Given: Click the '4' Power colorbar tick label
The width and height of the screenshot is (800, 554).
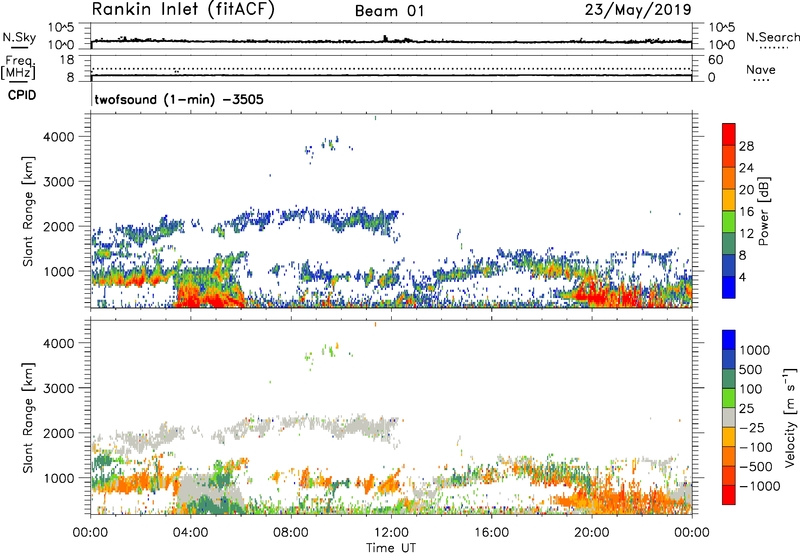Looking at the screenshot, I should (742, 277).
